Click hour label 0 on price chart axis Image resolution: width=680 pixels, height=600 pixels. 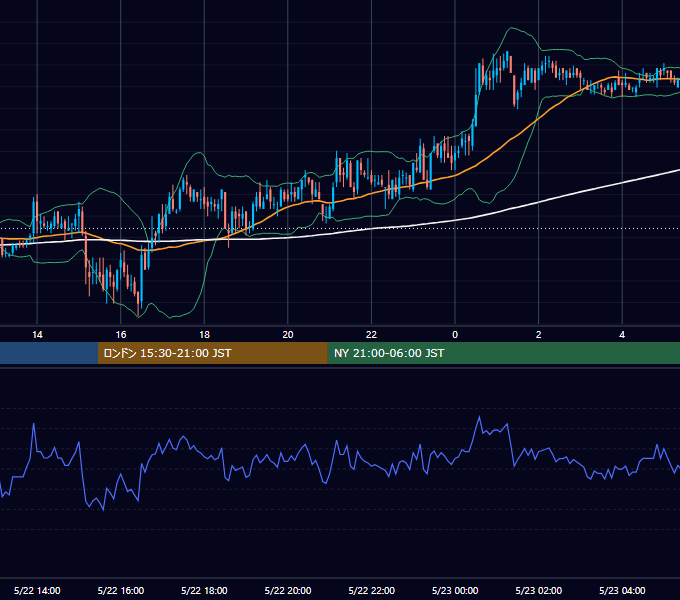point(455,335)
